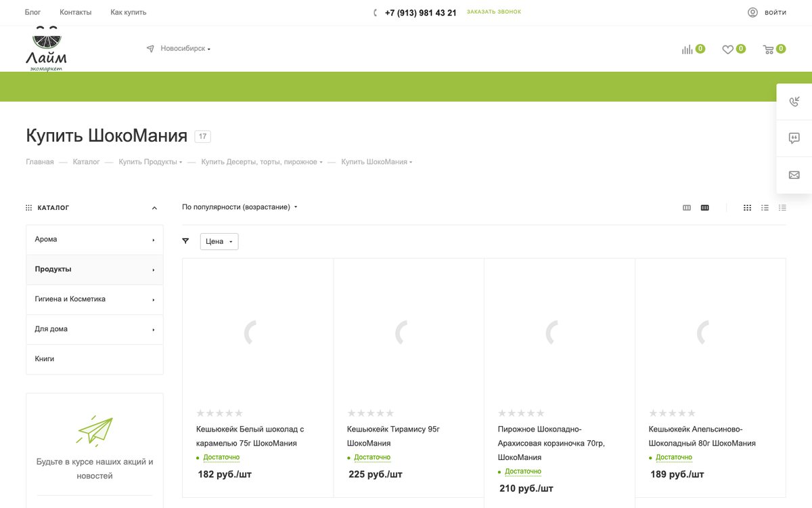Open the Пирожное Шоколадно-Арахисовая корзиночка title

click(551, 443)
